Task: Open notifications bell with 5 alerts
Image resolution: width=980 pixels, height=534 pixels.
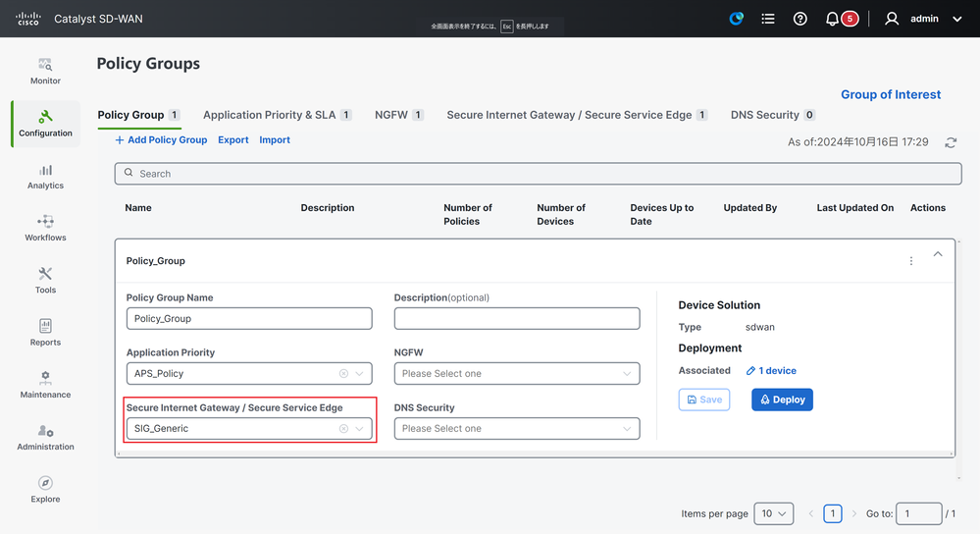Action: click(x=841, y=19)
